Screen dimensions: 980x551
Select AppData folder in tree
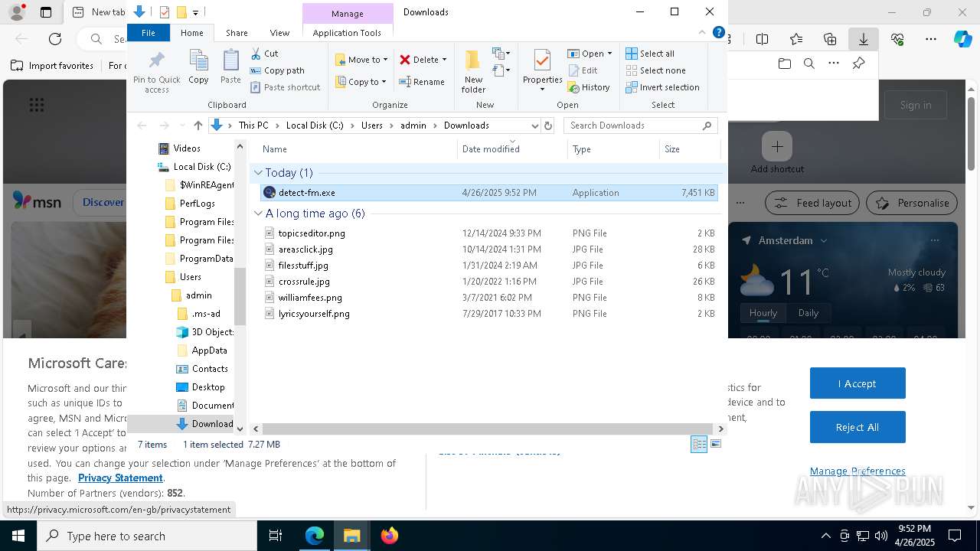point(209,350)
